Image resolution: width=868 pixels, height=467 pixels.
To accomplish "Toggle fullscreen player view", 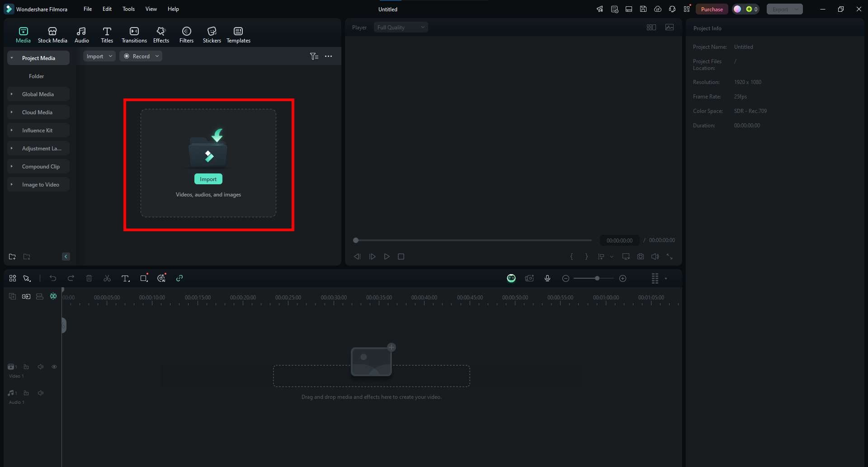I will 670,257.
